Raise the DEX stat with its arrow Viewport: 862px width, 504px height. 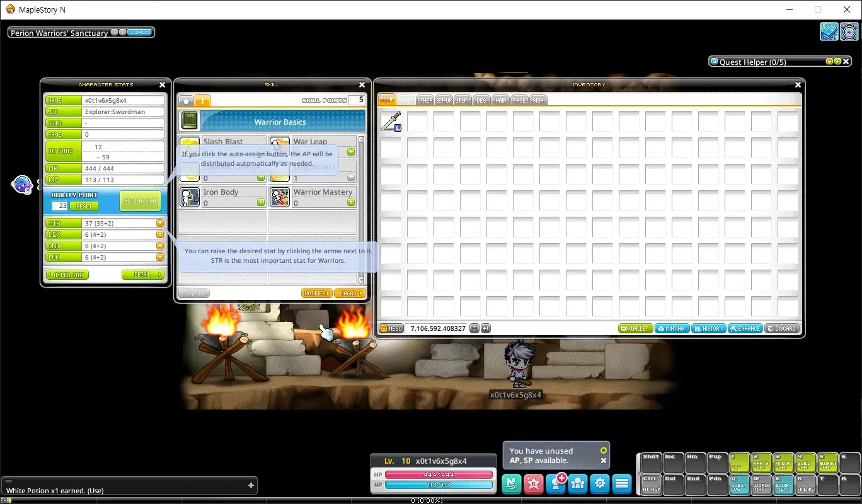pyautogui.click(x=160, y=234)
